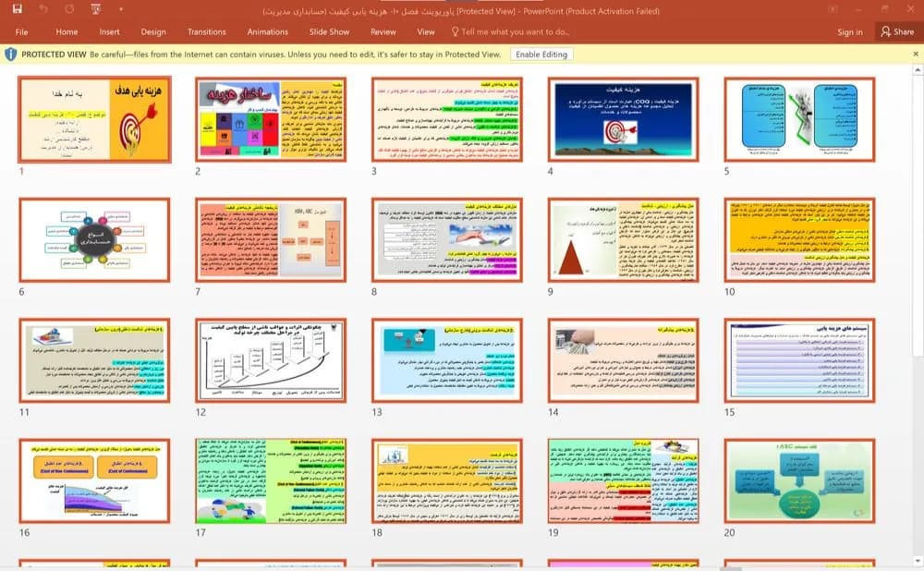
Task: Click the Enable Editing button
Action: tap(541, 55)
